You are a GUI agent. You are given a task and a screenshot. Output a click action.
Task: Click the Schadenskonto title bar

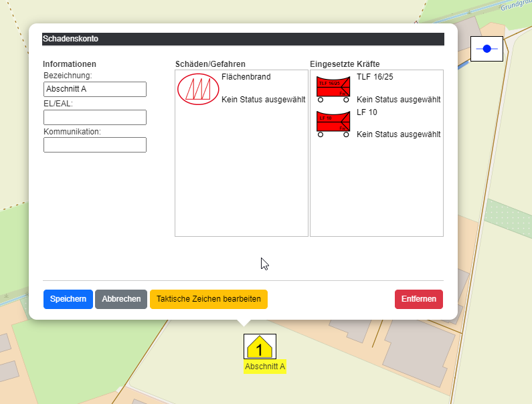point(243,39)
